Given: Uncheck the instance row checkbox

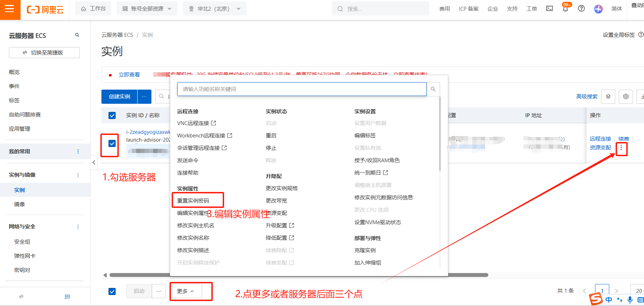Looking at the screenshot, I should click(x=112, y=143).
